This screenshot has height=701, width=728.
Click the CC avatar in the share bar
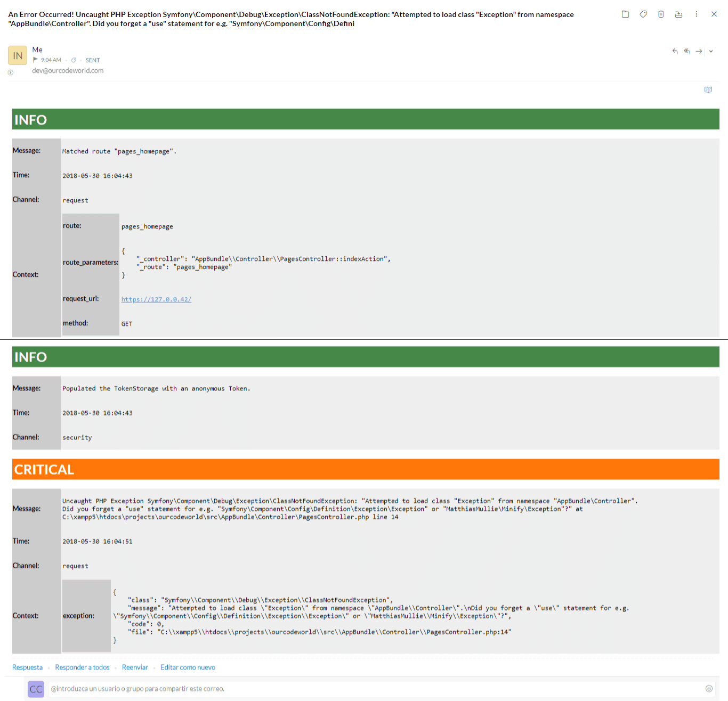click(36, 689)
